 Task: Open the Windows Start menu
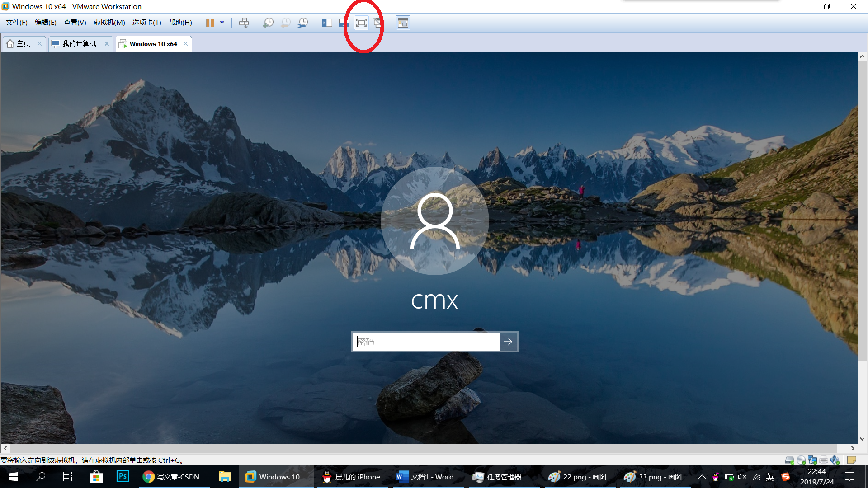coord(14,477)
